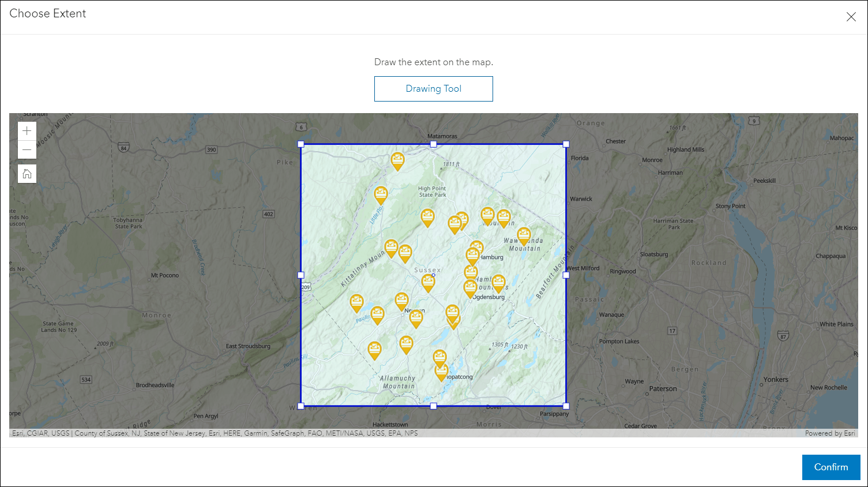Select the top-right corner handle of the extent

coord(566,144)
